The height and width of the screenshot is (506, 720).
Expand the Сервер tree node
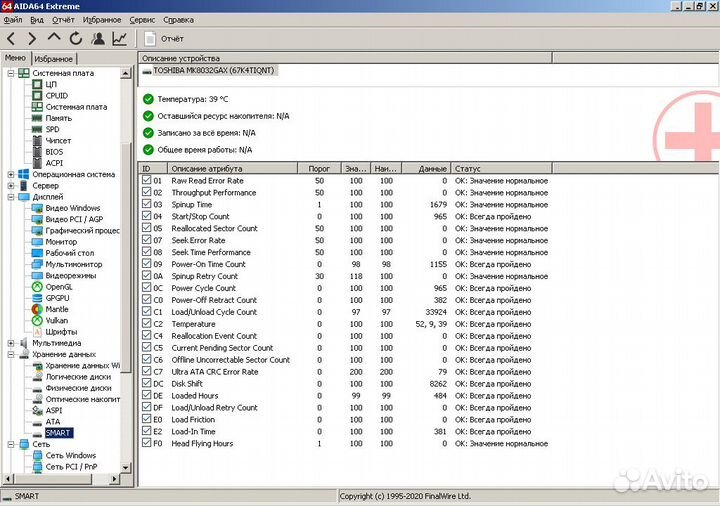11,186
